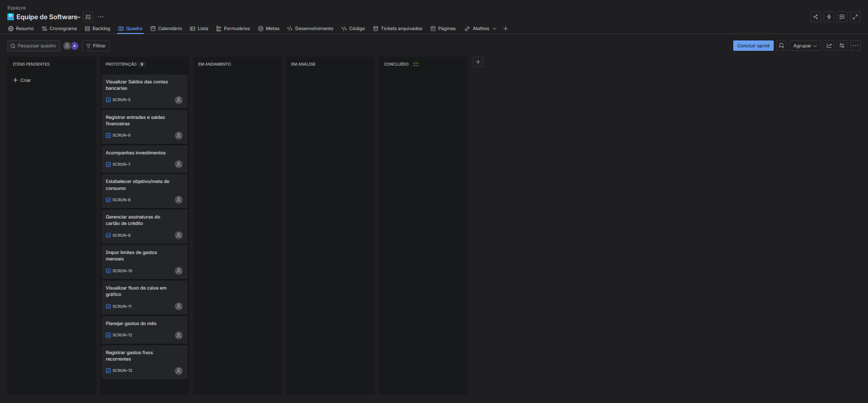Click the task type checkbox icon on SCRUN-8
868x403 pixels.
point(108,200)
